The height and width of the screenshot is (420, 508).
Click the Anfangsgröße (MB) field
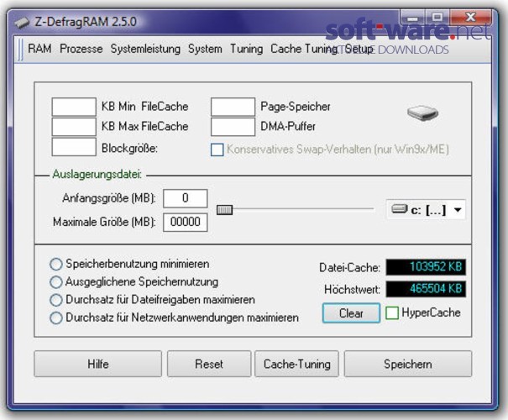[x=186, y=198]
